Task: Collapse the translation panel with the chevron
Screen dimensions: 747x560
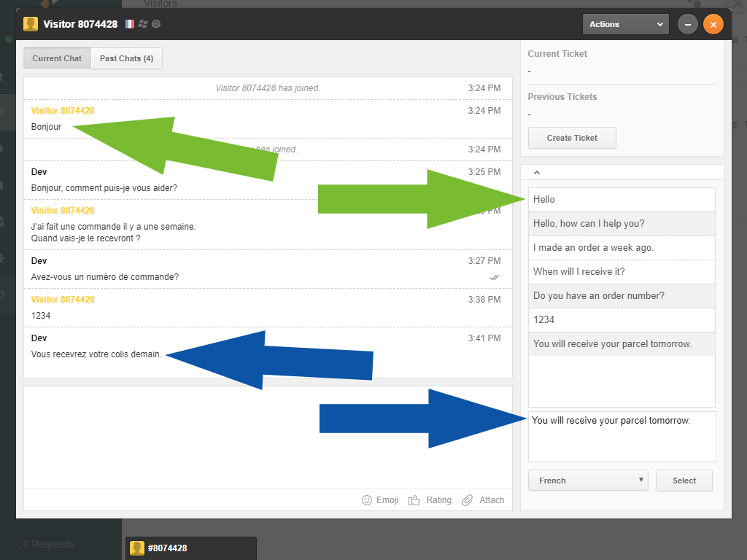Action: click(537, 171)
